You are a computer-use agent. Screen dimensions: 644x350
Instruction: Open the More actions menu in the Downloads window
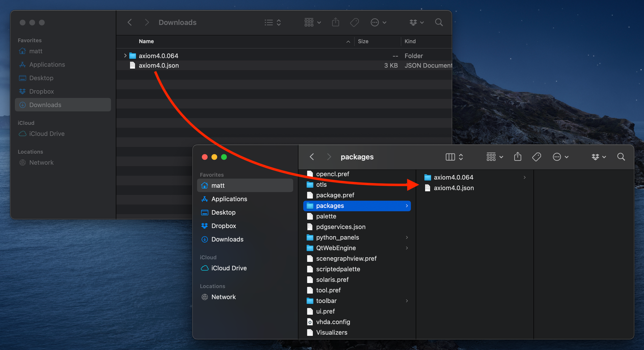click(x=378, y=22)
